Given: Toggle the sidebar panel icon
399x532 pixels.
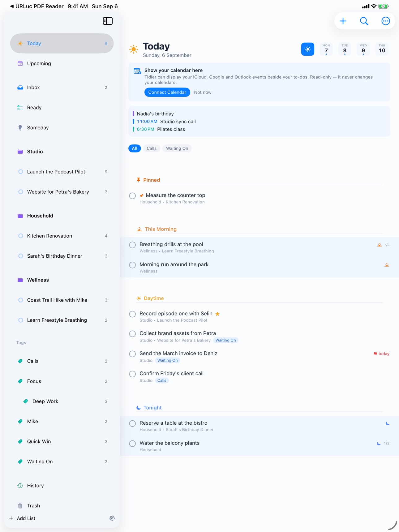Looking at the screenshot, I should 108,21.
